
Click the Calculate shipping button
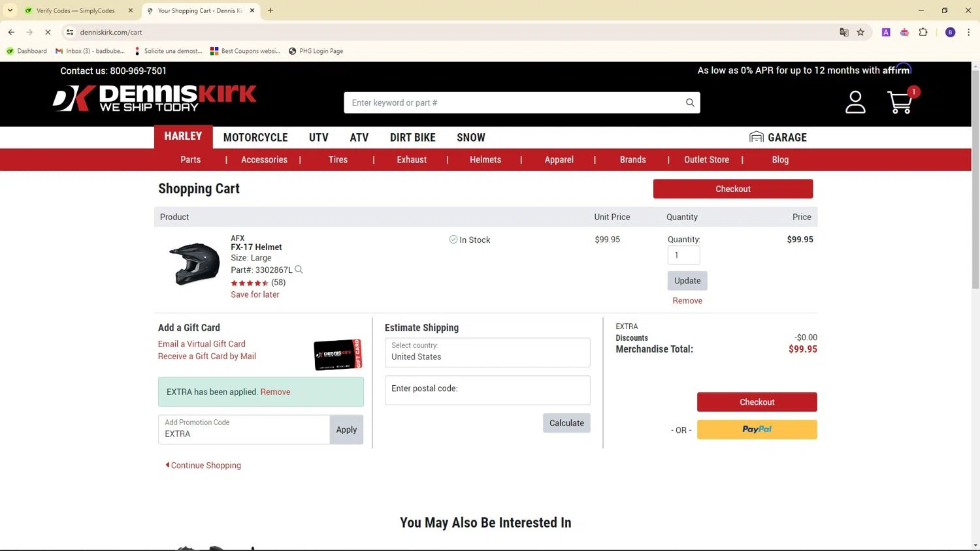click(566, 423)
